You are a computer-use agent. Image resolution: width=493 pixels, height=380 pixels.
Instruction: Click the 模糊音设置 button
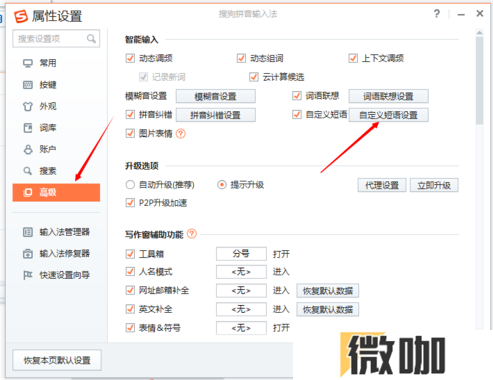click(x=216, y=96)
